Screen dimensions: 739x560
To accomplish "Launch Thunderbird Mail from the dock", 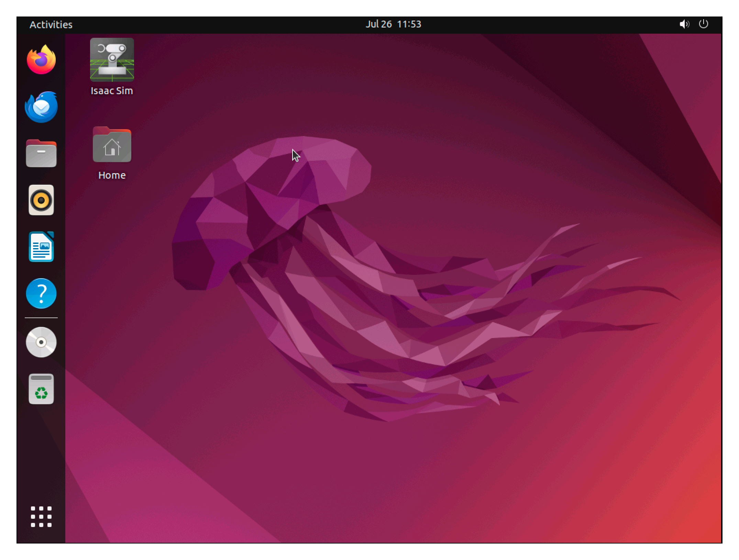I will tap(41, 107).
